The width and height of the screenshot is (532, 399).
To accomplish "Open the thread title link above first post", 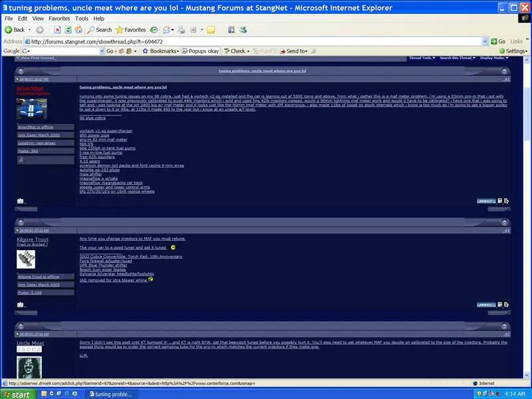I will click(262, 71).
